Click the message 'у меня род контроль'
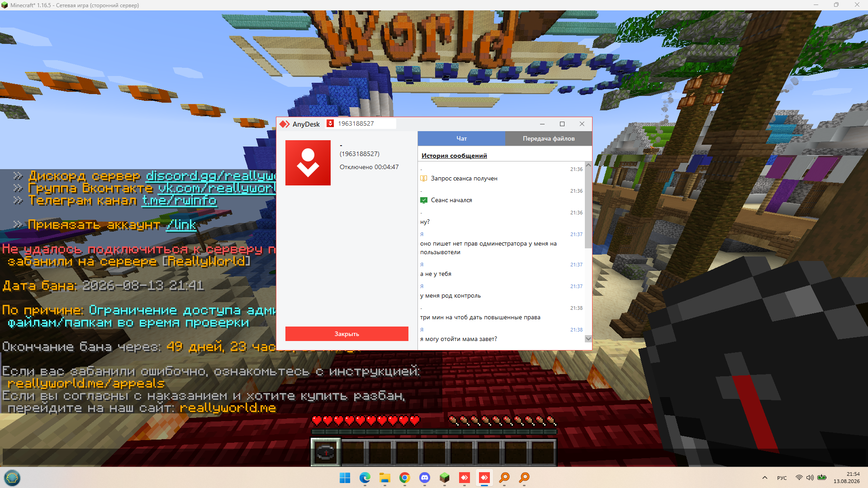Image resolution: width=868 pixels, height=488 pixels. click(x=451, y=296)
